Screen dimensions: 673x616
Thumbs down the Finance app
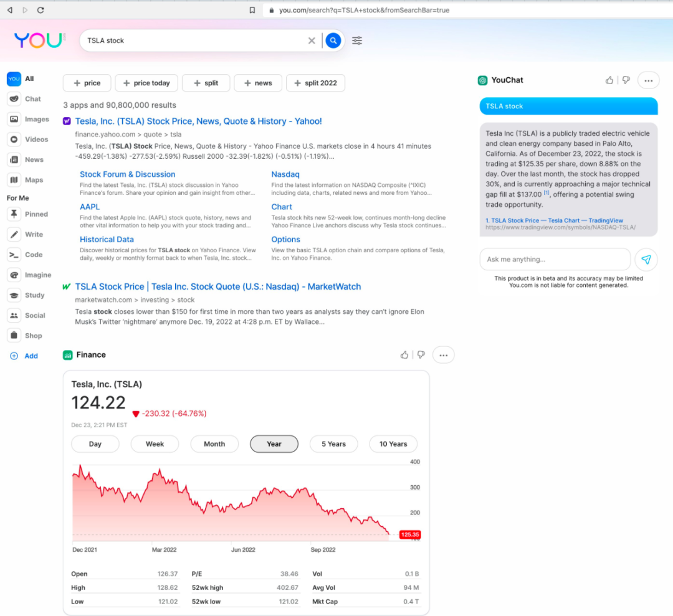(x=421, y=355)
